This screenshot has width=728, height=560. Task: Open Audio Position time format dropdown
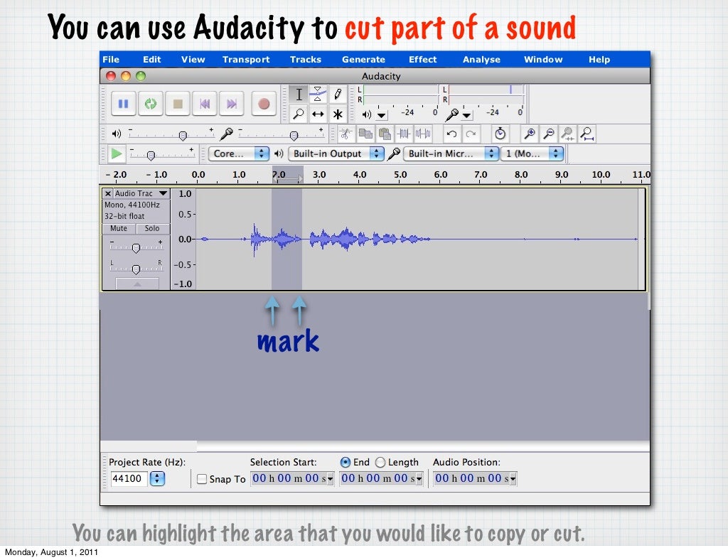[x=513, y=479]
